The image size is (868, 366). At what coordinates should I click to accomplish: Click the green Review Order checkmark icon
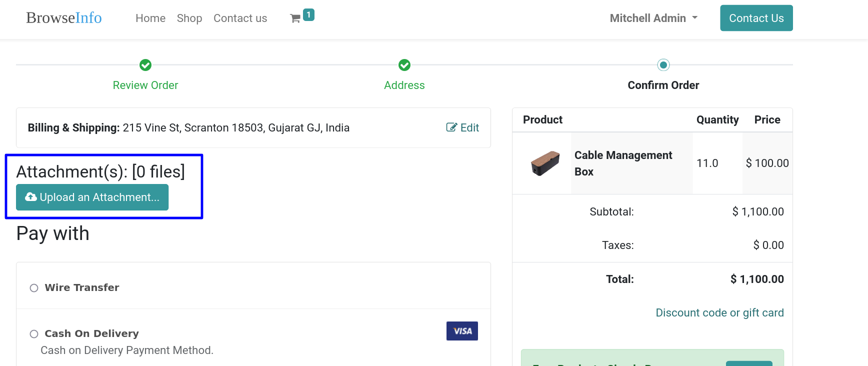(145, 65)
